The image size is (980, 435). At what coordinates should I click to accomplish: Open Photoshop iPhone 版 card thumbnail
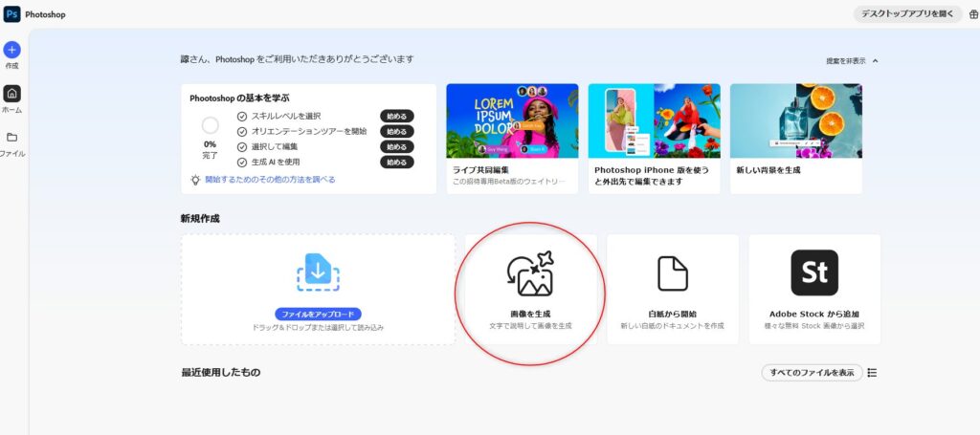pyautogui.click(x=654, y=121)
